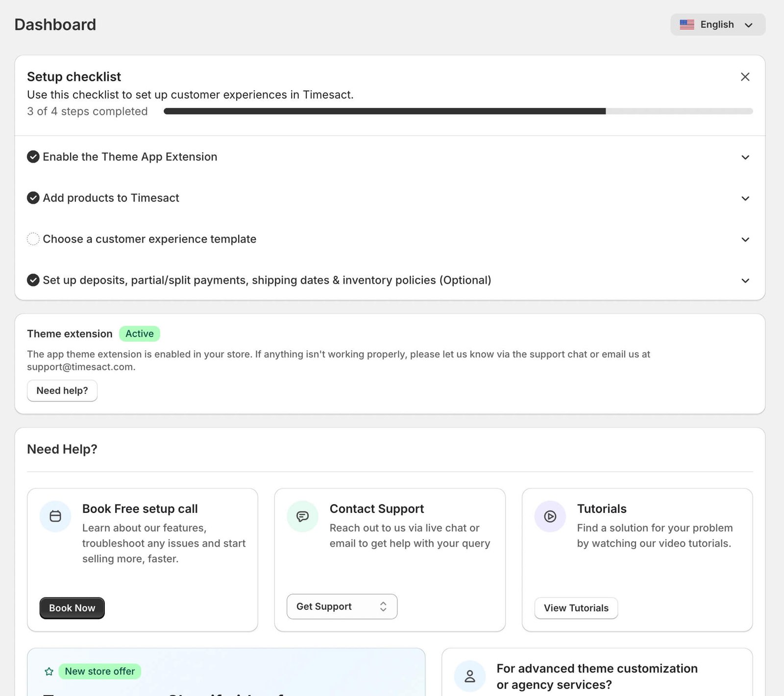This screenshot has height=696, width=784.
Task: Click the New store offer badge
Action: [100, 672]
